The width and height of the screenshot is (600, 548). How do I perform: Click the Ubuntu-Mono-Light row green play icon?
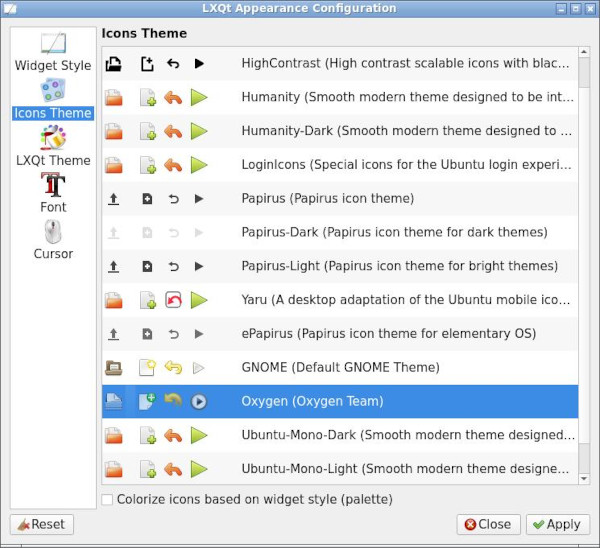pyautogui.click(x=199, y=469)
